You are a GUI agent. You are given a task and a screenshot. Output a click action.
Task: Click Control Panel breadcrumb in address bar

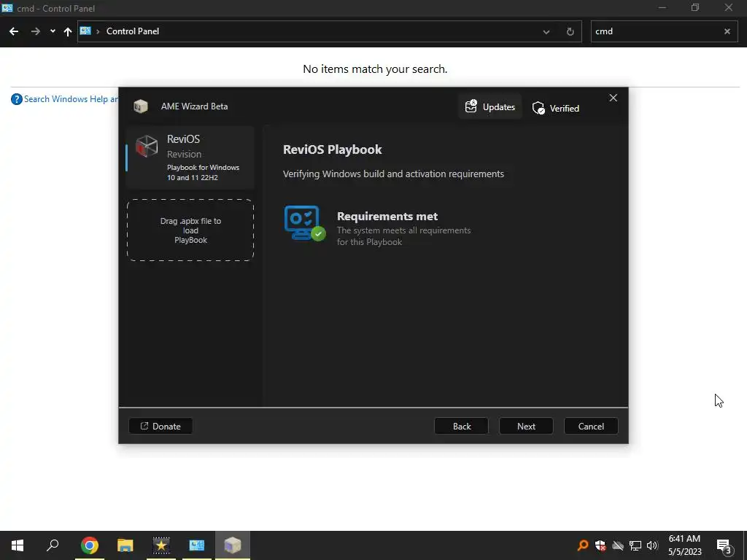click(x=133, y=31)
